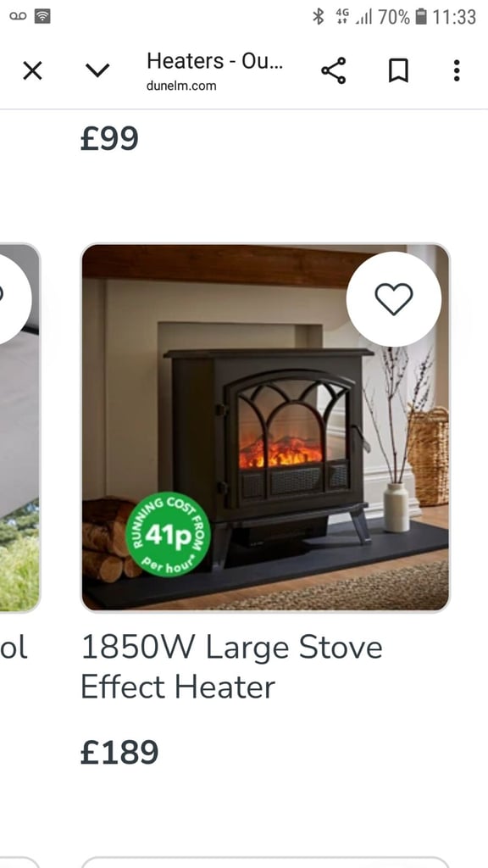Tap the dunelm.com URL text

pyautogui.click(x=181, y=86)
